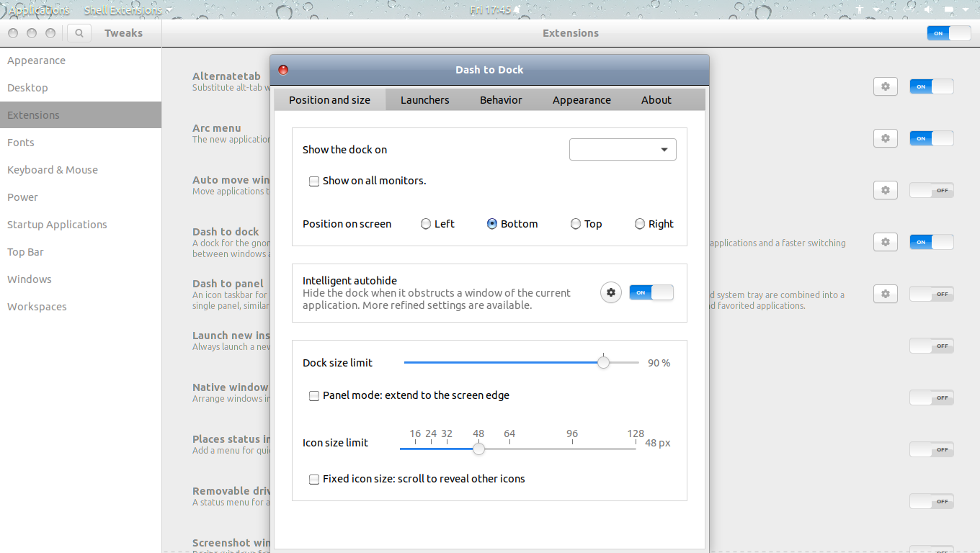
Task: Turn on Auto move windows extension switch
Action: pyautogui.click(x=932, y=190)
